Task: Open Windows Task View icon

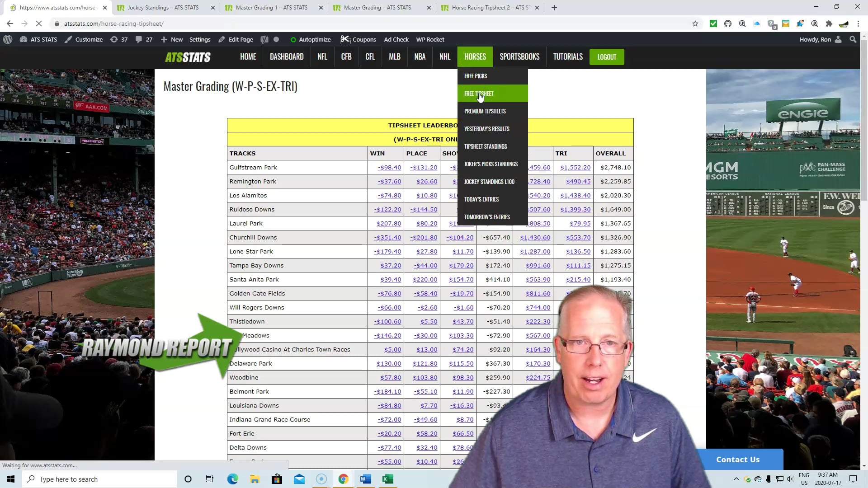Action: [210, 479]
